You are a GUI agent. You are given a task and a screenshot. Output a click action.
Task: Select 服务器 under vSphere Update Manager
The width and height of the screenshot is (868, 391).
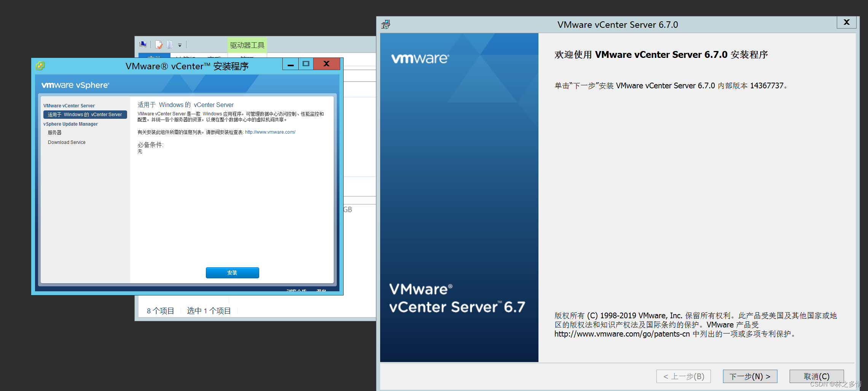click(54, 132)
